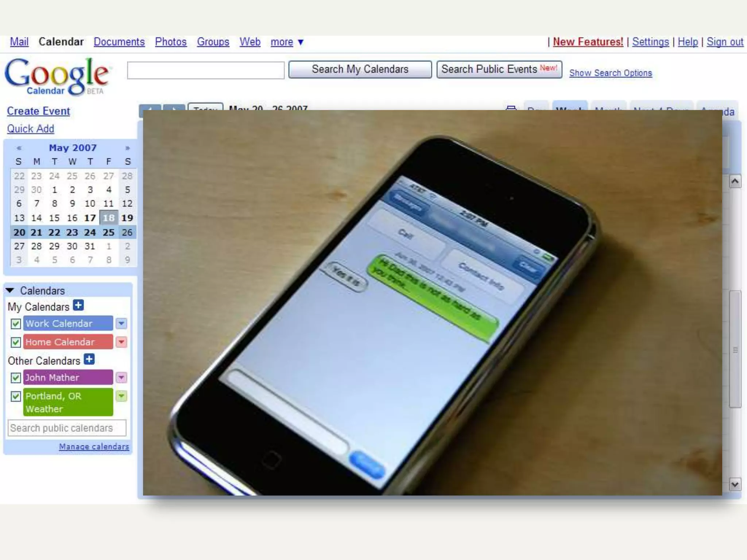Click the Google Calendar logo

pyautogui.click(x=57, y=77)
